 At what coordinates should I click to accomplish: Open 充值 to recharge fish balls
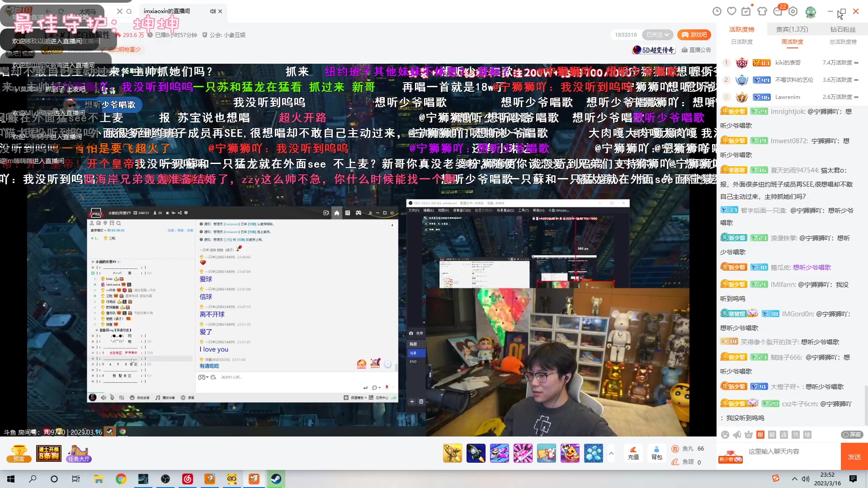click(x=633, y=455)
